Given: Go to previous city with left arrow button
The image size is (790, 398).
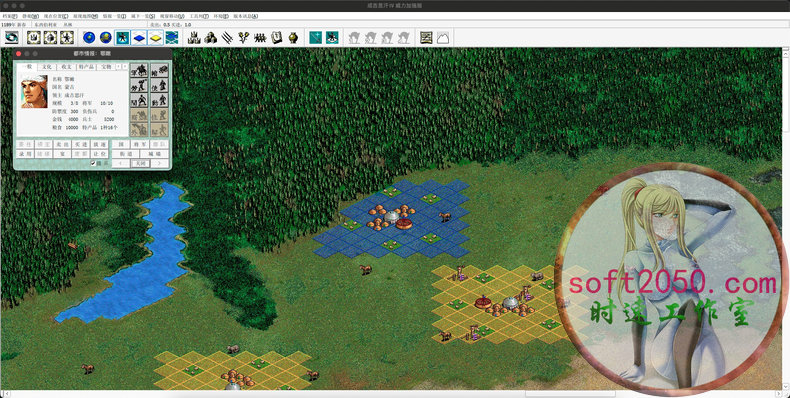Looking at the screenshot, I should coord(120,163).
